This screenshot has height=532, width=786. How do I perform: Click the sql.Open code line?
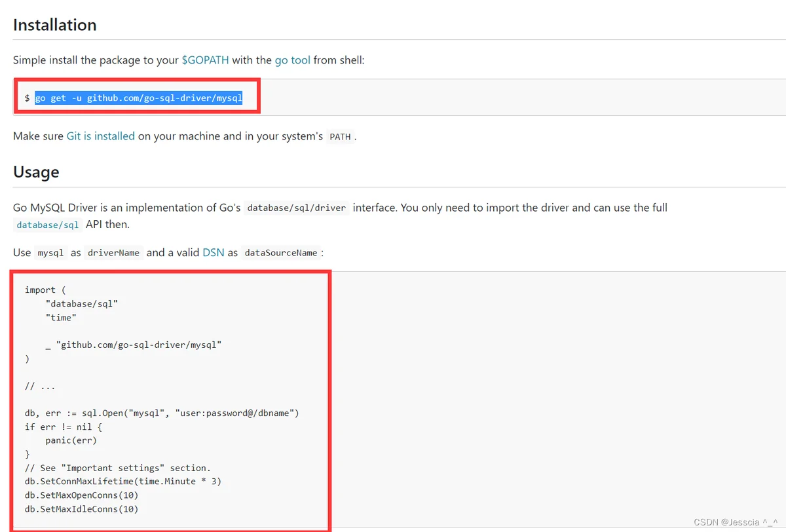[x=162, y=413]
